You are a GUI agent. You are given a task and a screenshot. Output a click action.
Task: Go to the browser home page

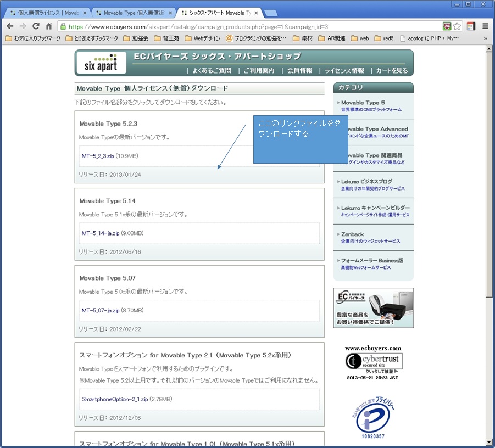(49, 26)
